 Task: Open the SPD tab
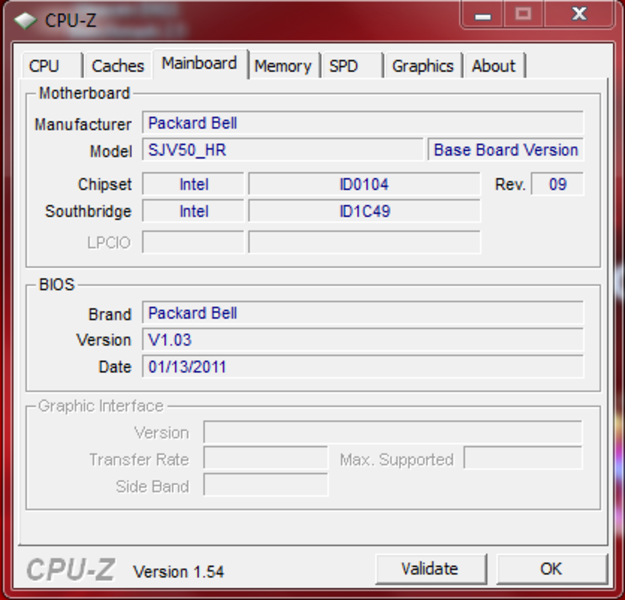click(x=353, y=65)
